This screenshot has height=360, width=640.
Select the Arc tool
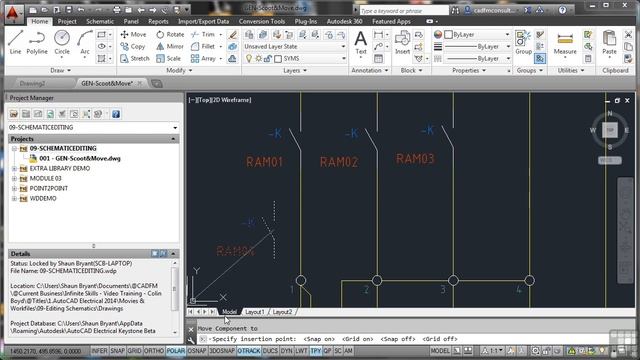(x=85, y=42)
